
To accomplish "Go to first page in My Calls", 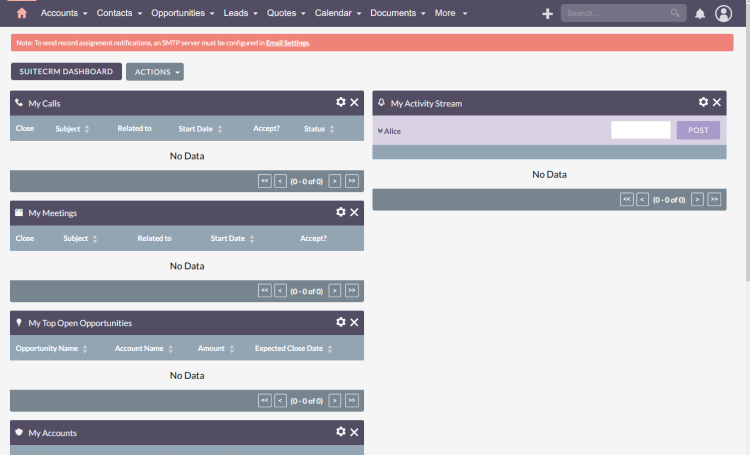I will pos(265,181).
